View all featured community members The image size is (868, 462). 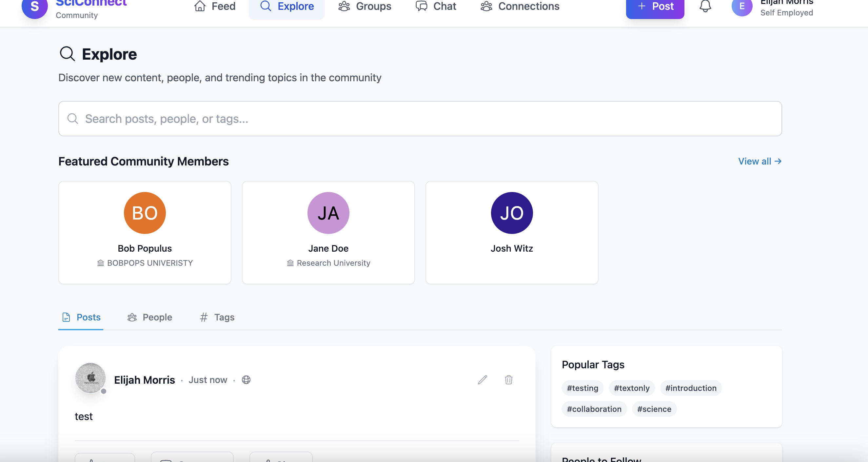click(759, 161)
